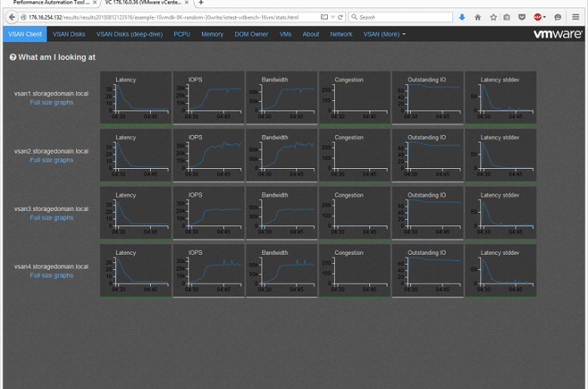Open vsan3 Congestion graph

point(355,213)
